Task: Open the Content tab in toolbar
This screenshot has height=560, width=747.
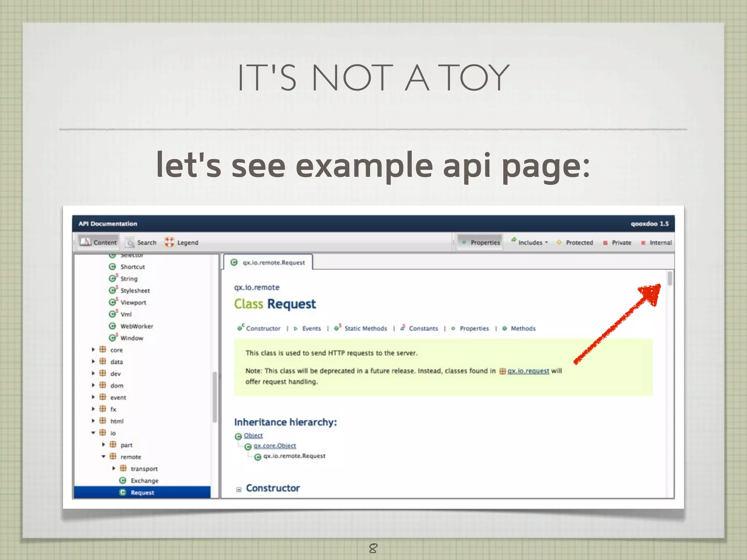Action: pos(98,242)
